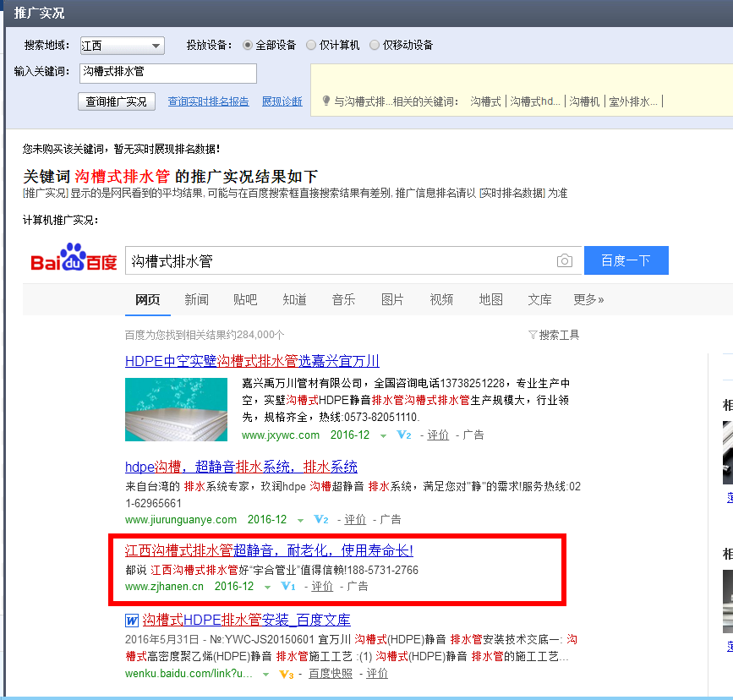Click the V1 badge beside www.zjhanen.cn
Viewport: 733px width, 700px height.
click(x=288, y=587)
